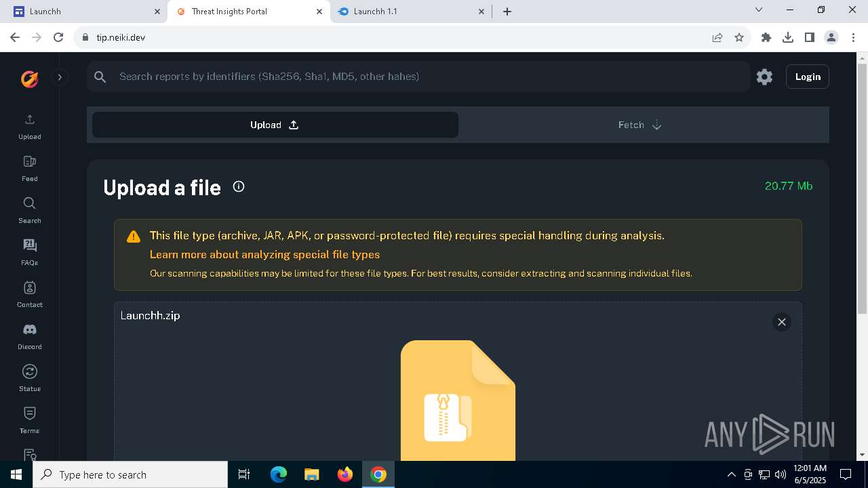The width and height of the screenshot is (868, 488).
Task: Open the Feed sidebar item
Action: pos(30,169)
